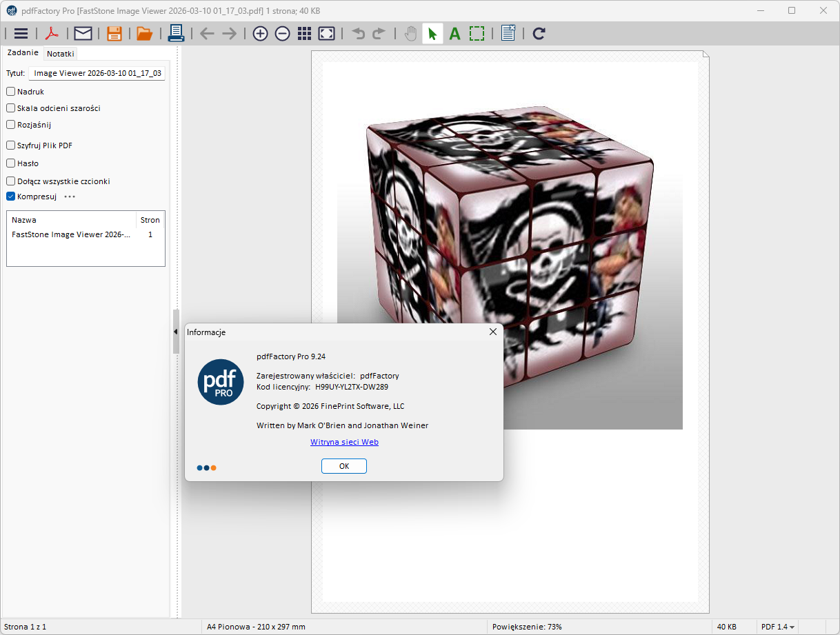The height and width of the screenshot is (635, 840).
Task: Click page count 1 in job row
Action: 150,234
